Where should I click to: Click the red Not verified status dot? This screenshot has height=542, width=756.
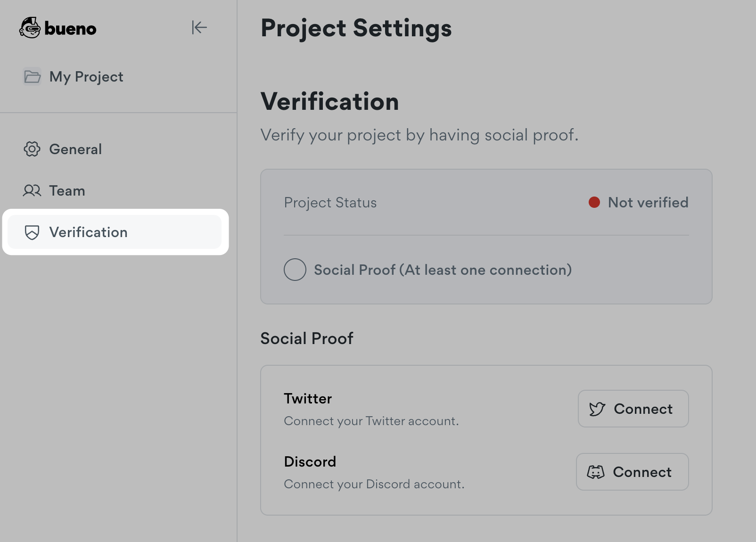tap(594, 203)
